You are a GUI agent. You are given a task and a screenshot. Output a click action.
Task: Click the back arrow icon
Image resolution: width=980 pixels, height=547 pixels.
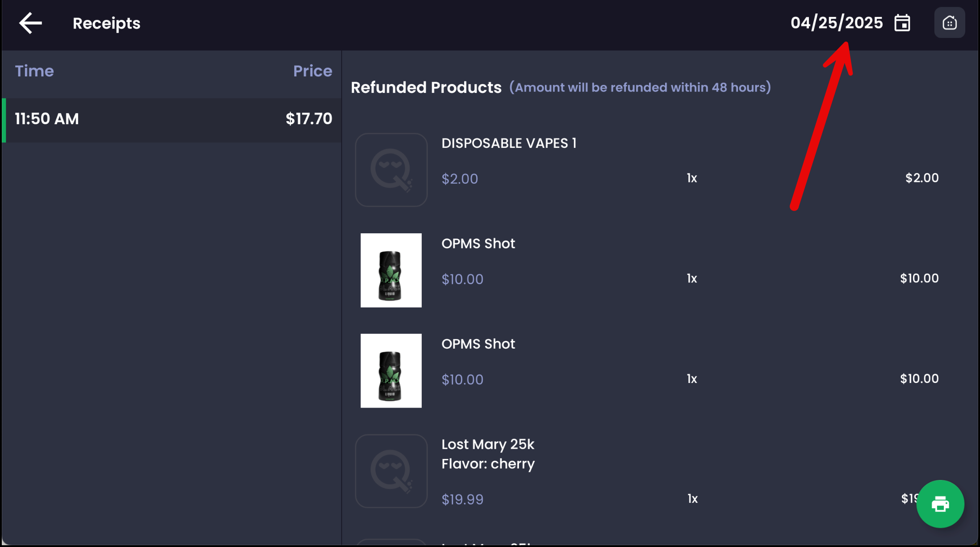point(30,23)
